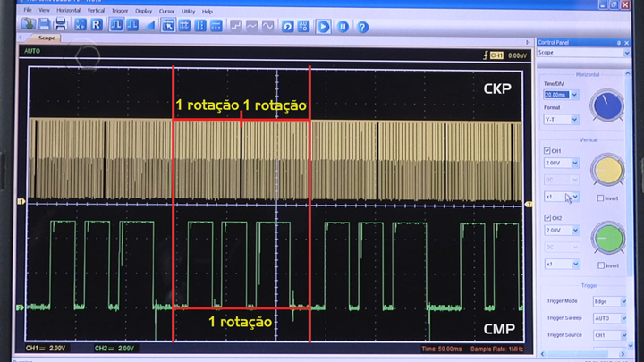Open the Trigger menu
The width and height of the screenshot is (644, 362).
pos(120,11)
